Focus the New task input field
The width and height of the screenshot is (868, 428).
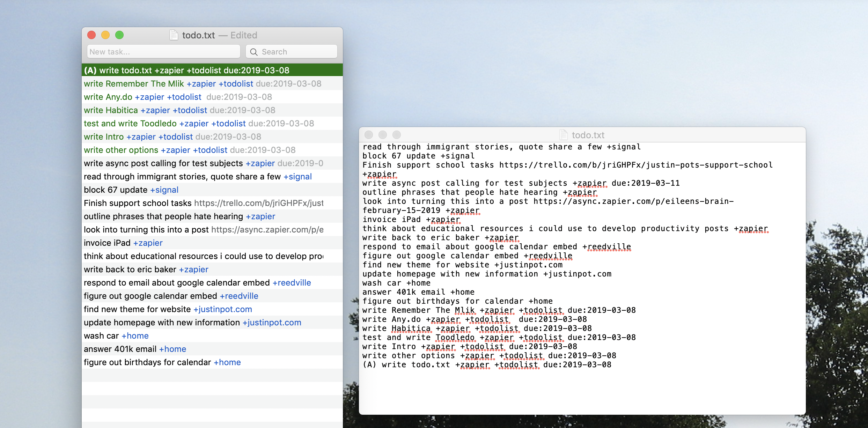pyautogui.click(x=163, y=52)
